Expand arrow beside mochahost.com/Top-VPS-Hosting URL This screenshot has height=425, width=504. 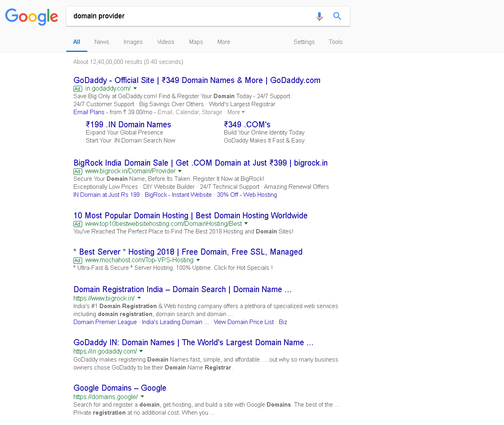[198, 260]
